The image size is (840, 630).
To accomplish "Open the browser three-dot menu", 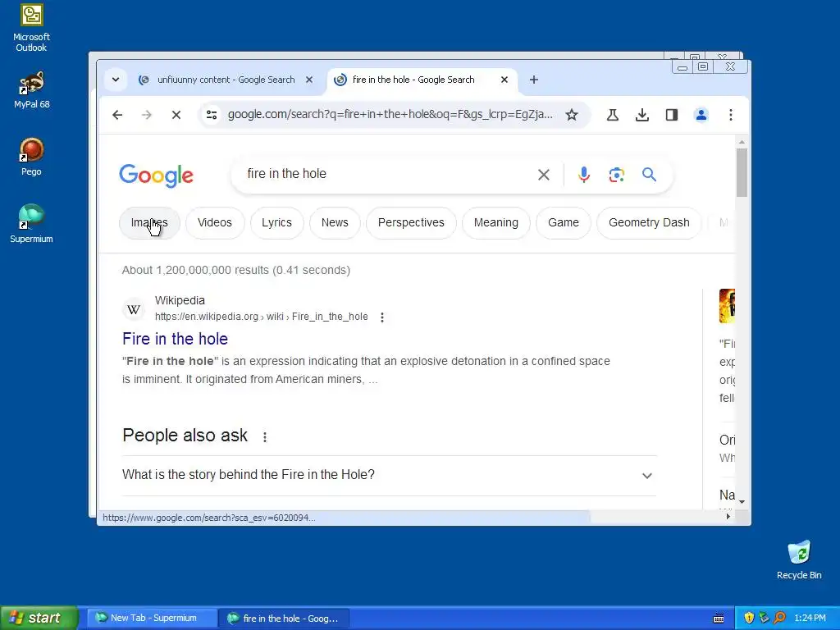I will coord(730,115).
